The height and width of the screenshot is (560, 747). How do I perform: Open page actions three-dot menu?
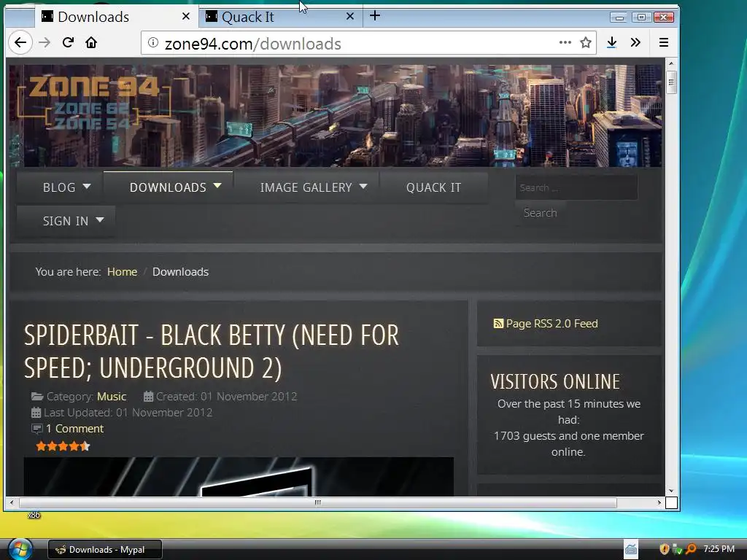coord(565,43)
